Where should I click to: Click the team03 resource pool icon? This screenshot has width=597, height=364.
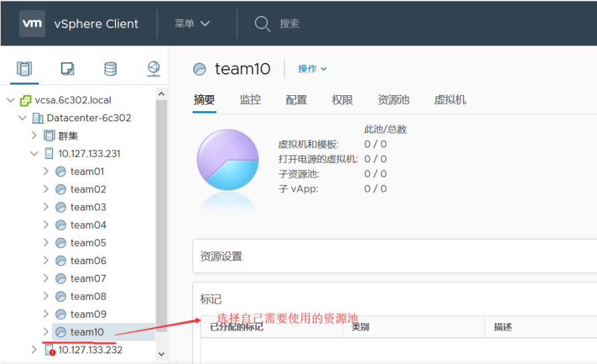point(61,207)
